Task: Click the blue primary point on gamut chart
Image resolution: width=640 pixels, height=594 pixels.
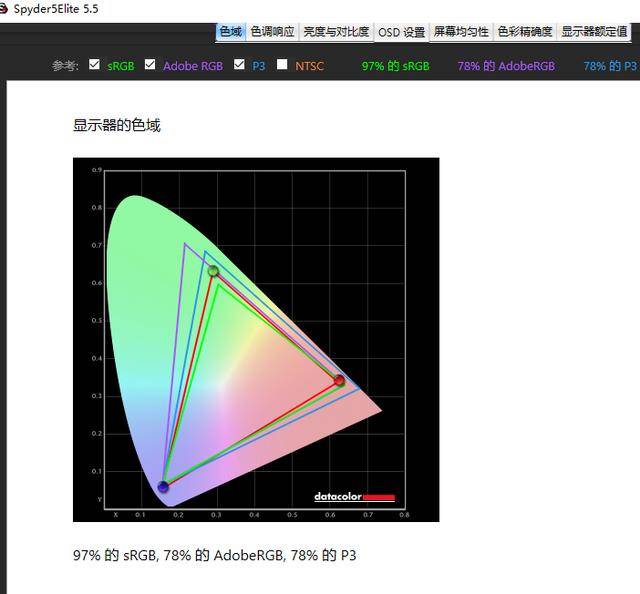Action: tap(163, 487)
